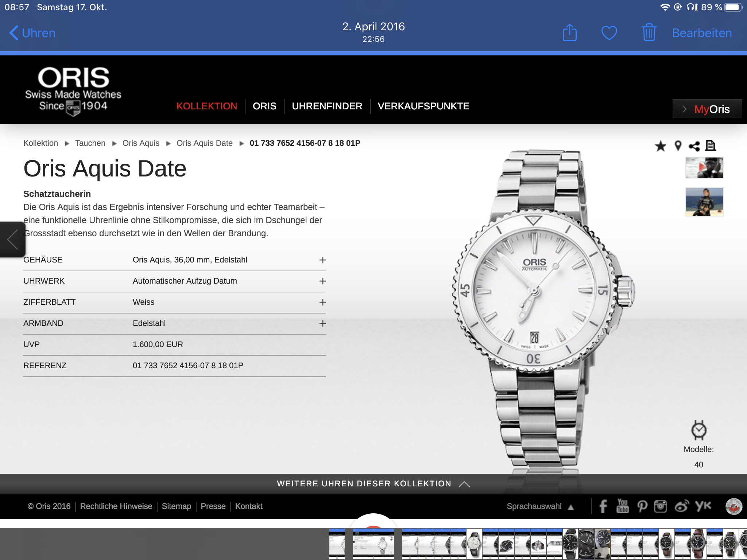Image resolution: width=747 pixels, height=560 pixels.
Task: Click the location pin icon
Action: 678,146
